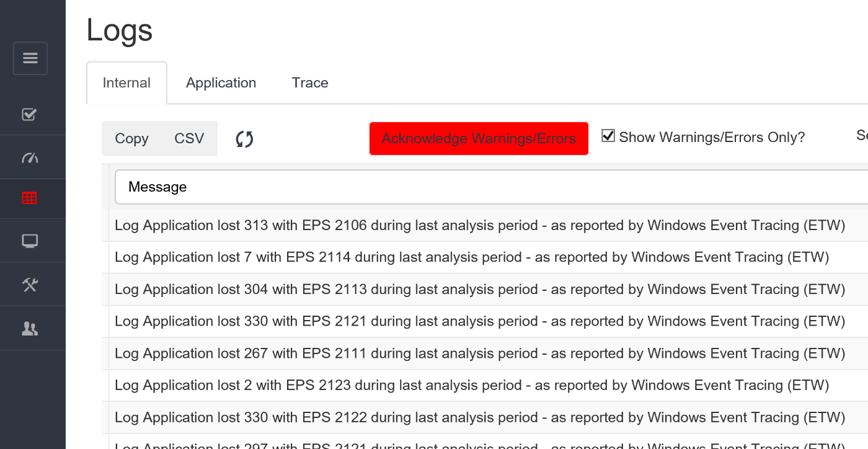This screenshot has width=868, height=449.
Task: Click Acknowledge Warnings/Errors red button
Action: [x=479, y=138]
